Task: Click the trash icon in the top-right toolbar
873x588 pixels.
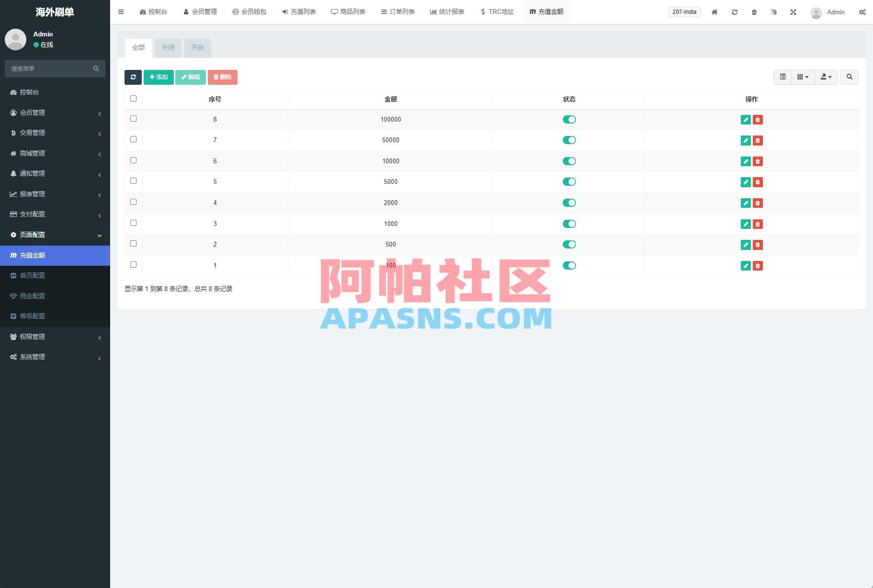Action: coord(754,12)
